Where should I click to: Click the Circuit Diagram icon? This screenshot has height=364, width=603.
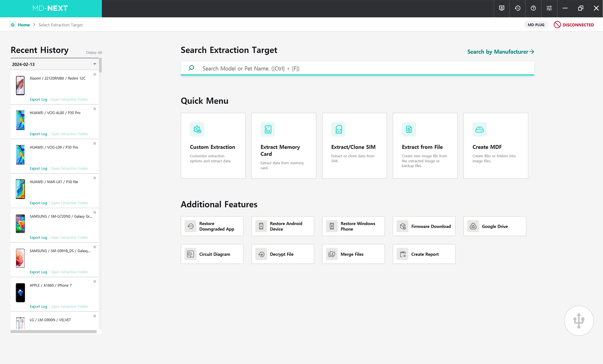tap(190, 254)
